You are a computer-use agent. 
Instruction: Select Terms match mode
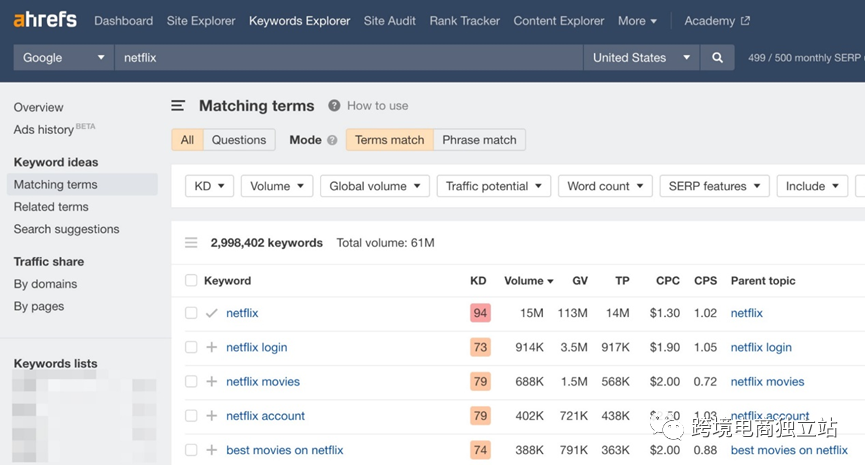pos(389,140)
